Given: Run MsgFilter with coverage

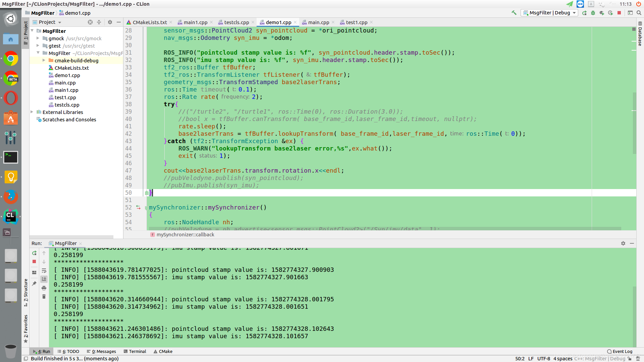Looking at the screenshot, I should pos(602,13).
